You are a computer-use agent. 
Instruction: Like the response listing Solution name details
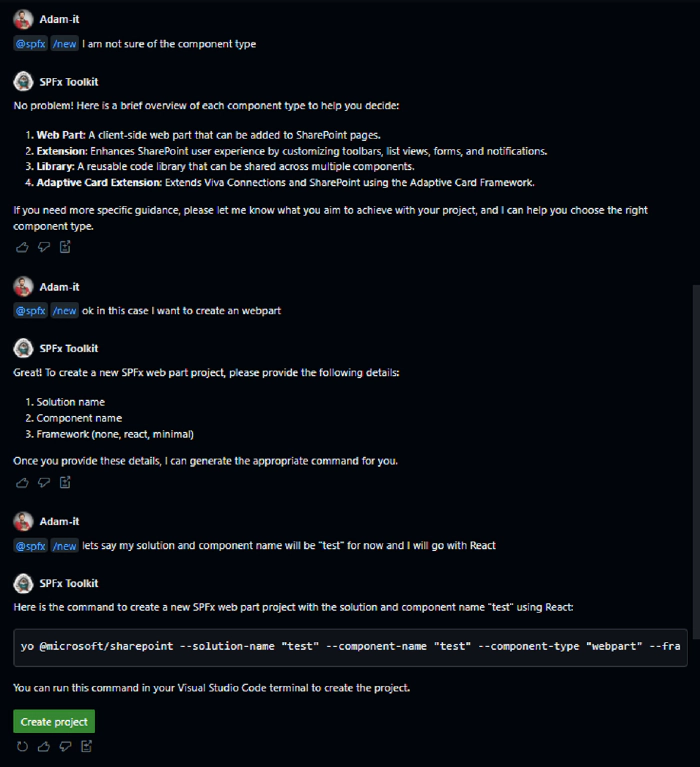point(23,482)
